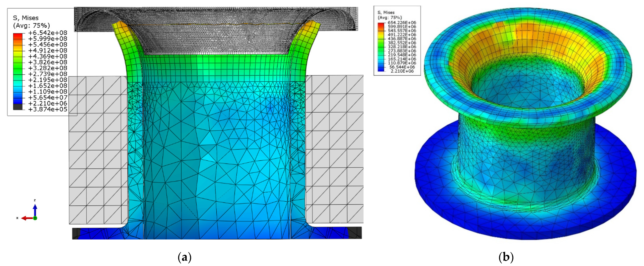Viewport: 644px width, 266px height.
Task: Click the red swatch in right legend
Action: point(381,25)
